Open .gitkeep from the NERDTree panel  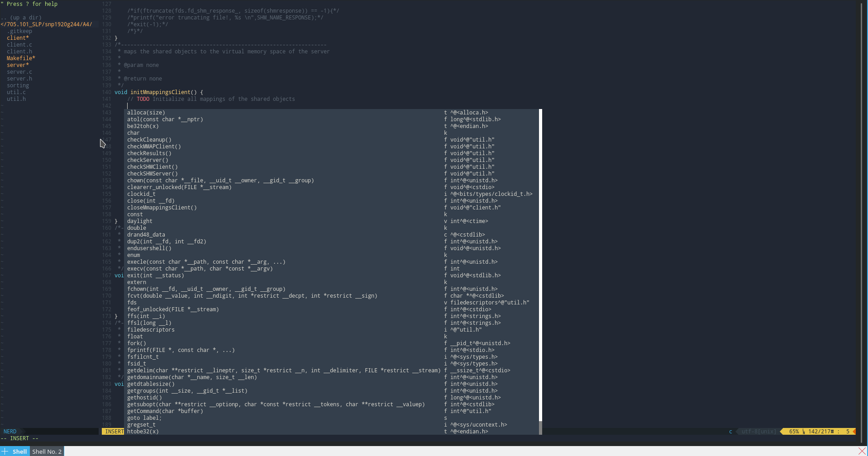pyautogui.click(x=19, y=31)
